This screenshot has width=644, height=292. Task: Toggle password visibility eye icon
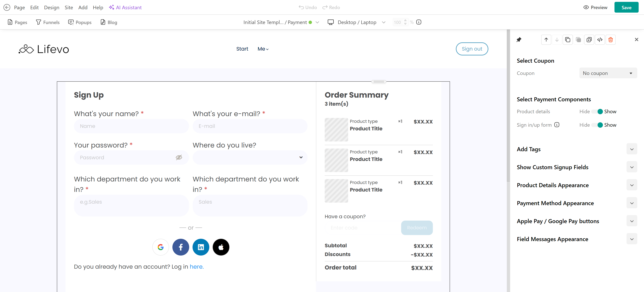click(179, 158)
